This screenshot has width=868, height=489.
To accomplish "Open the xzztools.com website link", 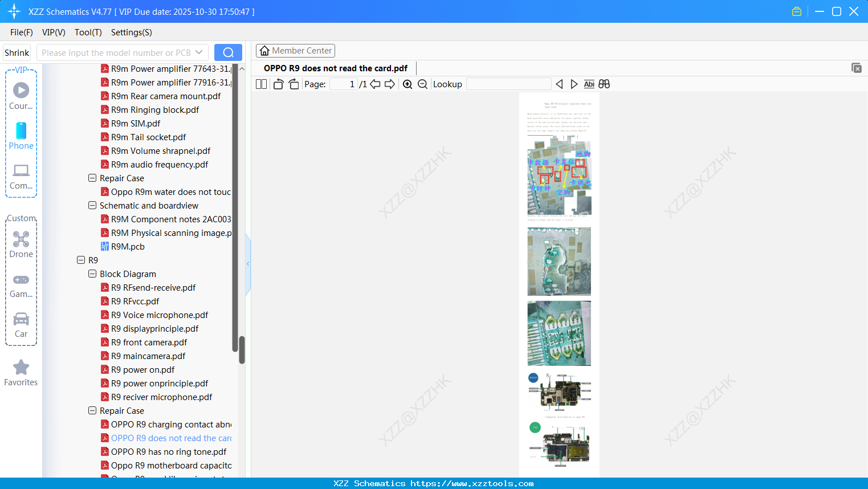I will (x=472, y=483).
